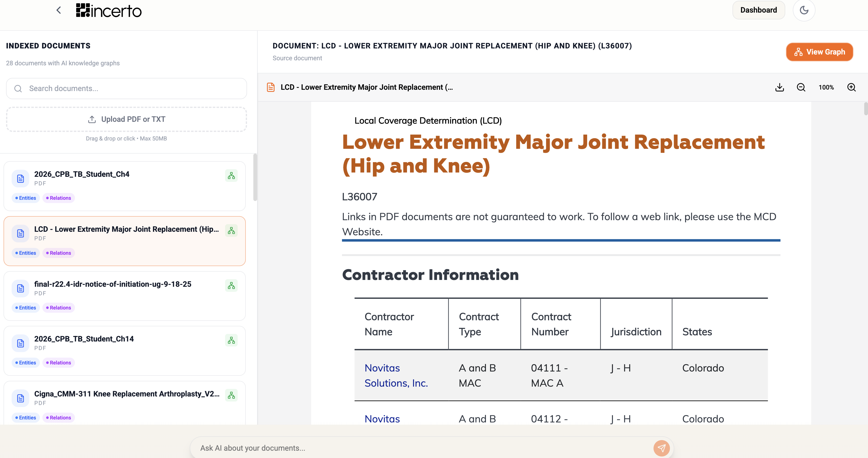The image size is (868, 458).
Task: Click the 100% zoom level indicator
Action: 826,87
